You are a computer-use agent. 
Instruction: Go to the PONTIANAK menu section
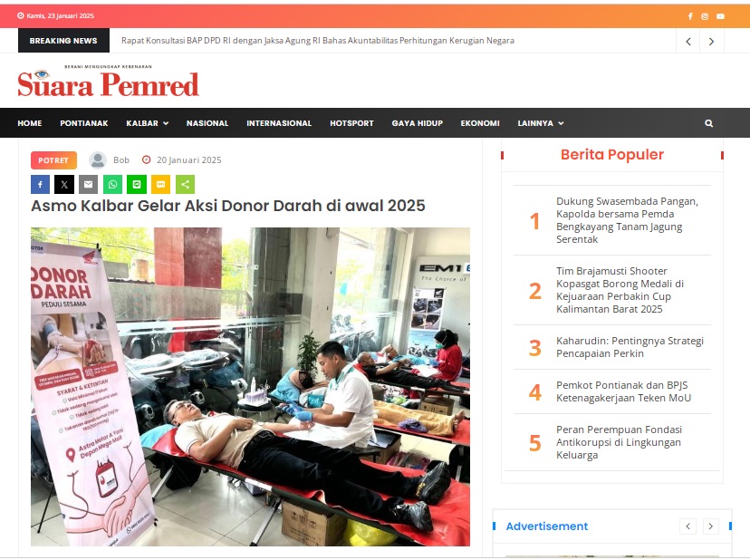(x=84, y=123)
